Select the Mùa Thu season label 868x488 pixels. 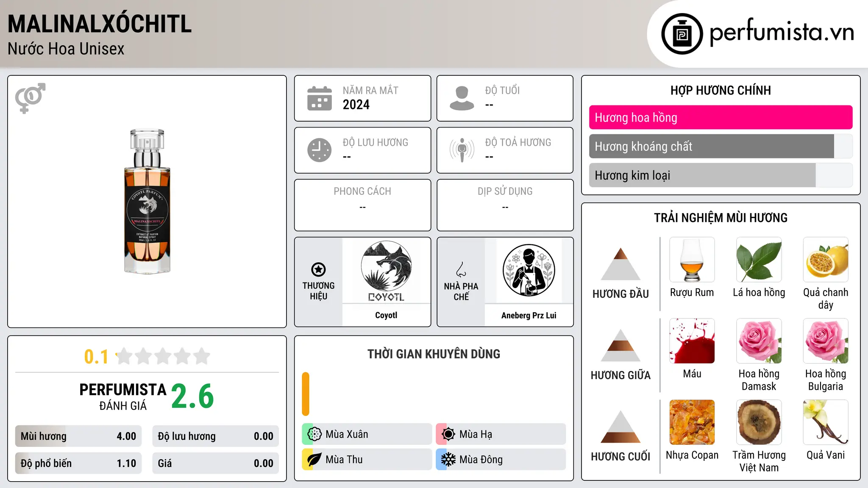pyautogui.click(x=344, y=460)
